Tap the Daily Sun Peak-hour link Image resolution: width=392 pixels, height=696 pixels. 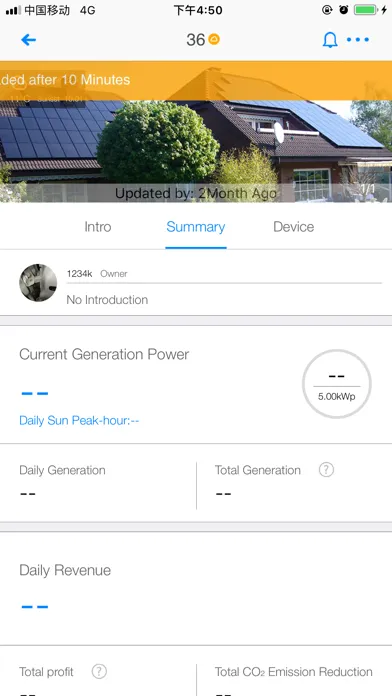[x=79, y=420]
